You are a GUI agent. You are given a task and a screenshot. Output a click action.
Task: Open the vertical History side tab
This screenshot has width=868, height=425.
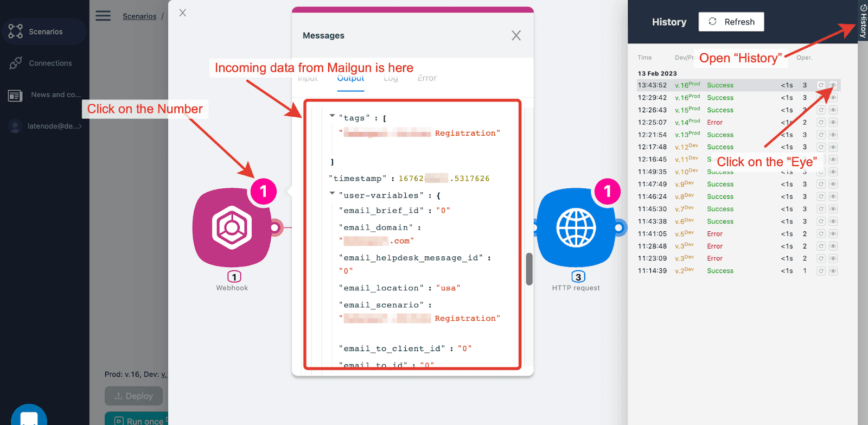pyautogui.click(x=863, y=22)
